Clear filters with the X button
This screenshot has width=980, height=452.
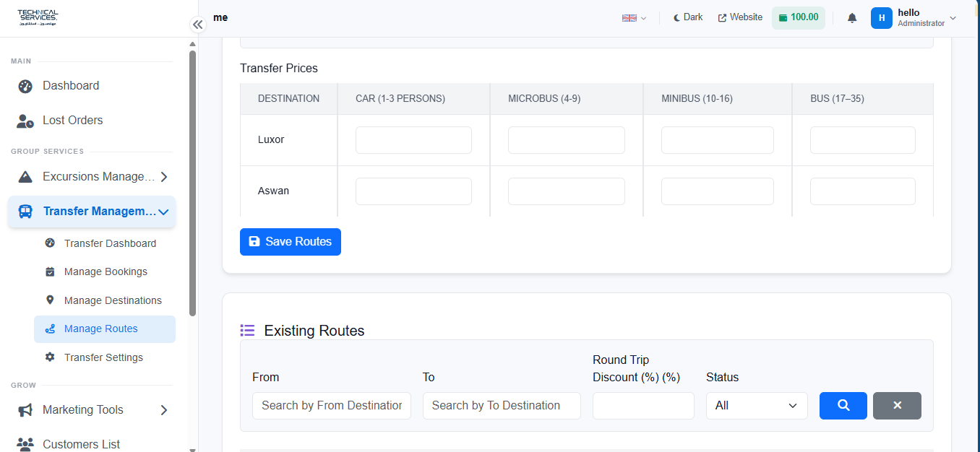click(897, 406)
